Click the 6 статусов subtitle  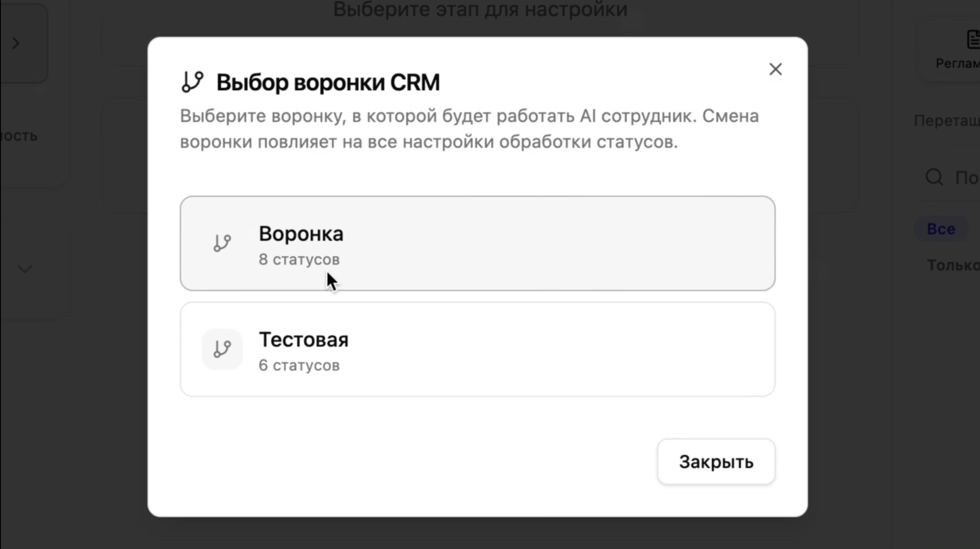[299, 365]
